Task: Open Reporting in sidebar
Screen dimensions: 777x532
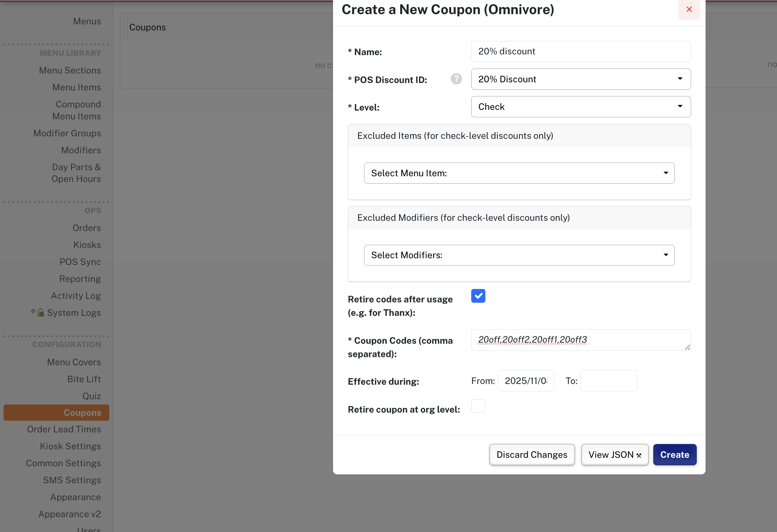Action: click(x=80, y=279)
